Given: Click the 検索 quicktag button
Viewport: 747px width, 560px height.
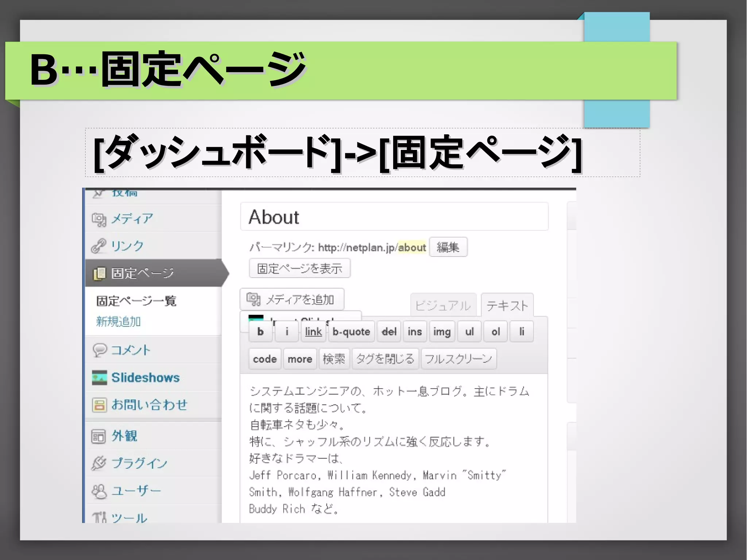Looking at the screenshot, I should [334, 359].
